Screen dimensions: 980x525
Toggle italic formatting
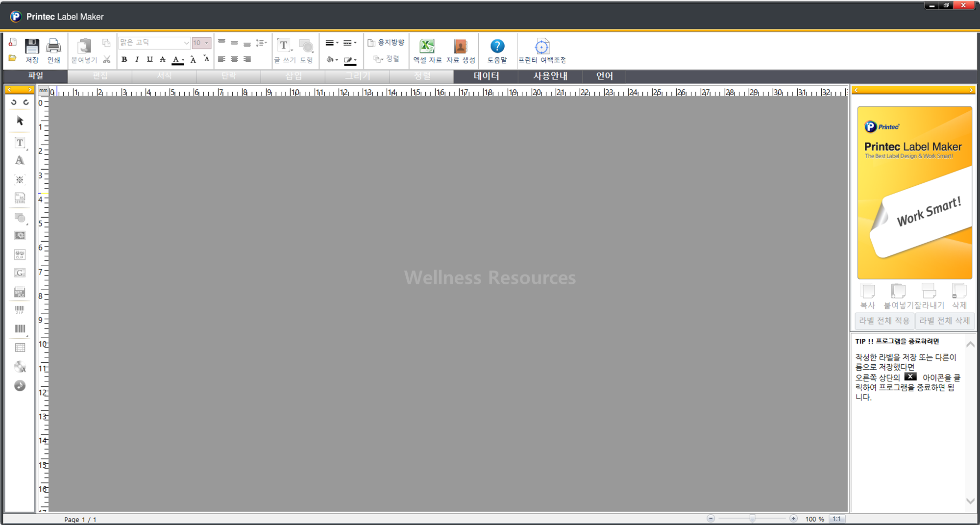tap(137, 59)
